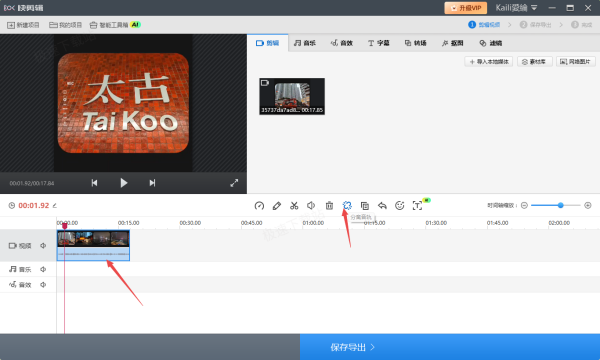Click the video preview image
The image size is (600, 360).
coord(123,103)
